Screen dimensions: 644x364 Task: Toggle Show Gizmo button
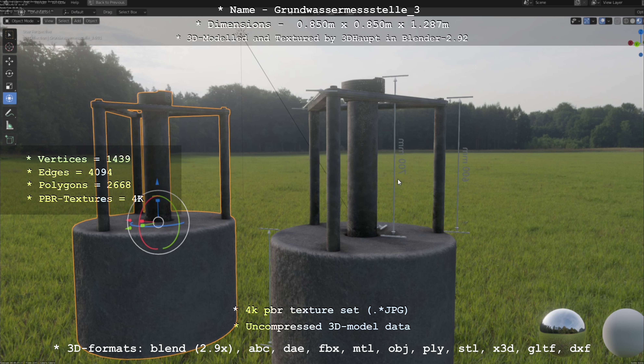tap(587, 21)
